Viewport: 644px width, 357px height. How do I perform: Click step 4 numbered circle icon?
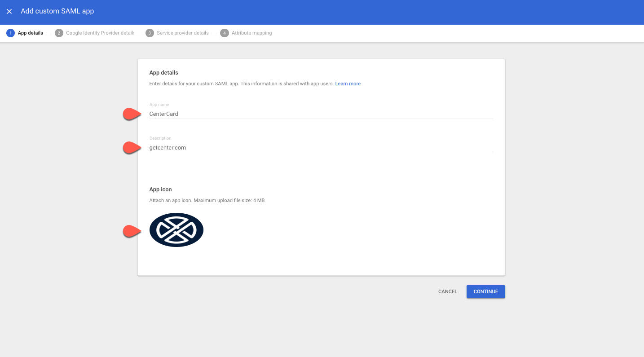[x=225, y=33]
